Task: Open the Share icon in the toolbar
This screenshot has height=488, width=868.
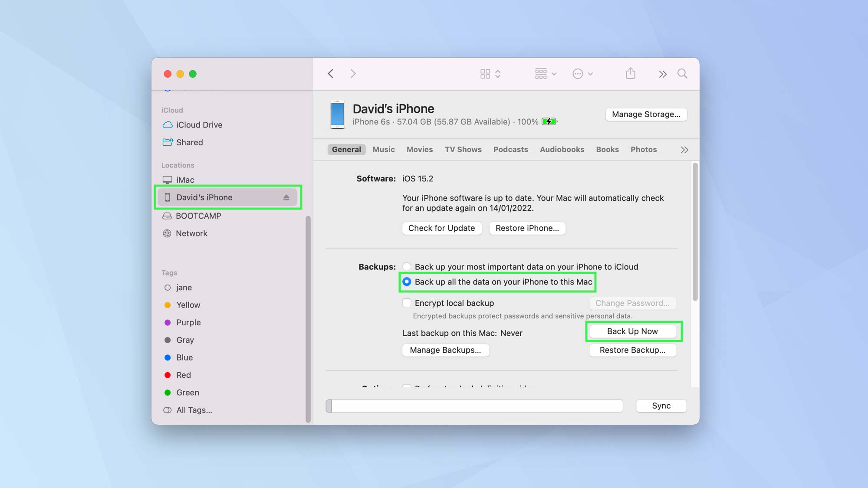Action: click(x=630, y=74)
